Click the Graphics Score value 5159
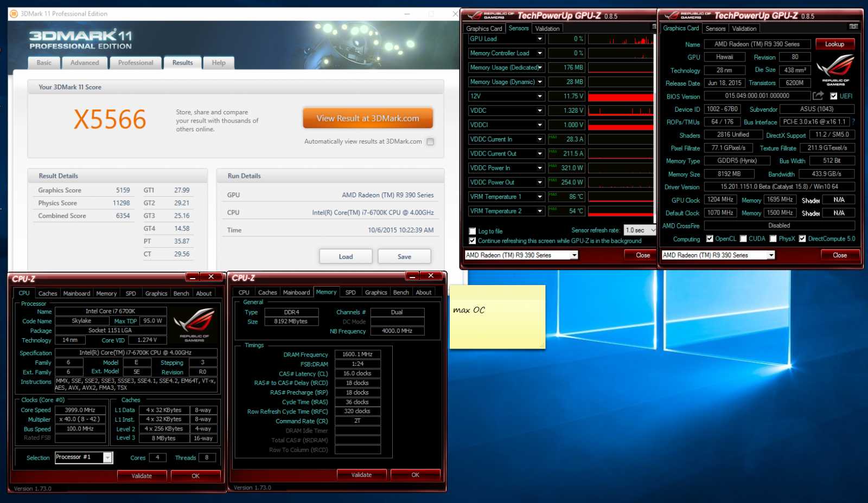 pyautogui.click(x=123, y=190)
